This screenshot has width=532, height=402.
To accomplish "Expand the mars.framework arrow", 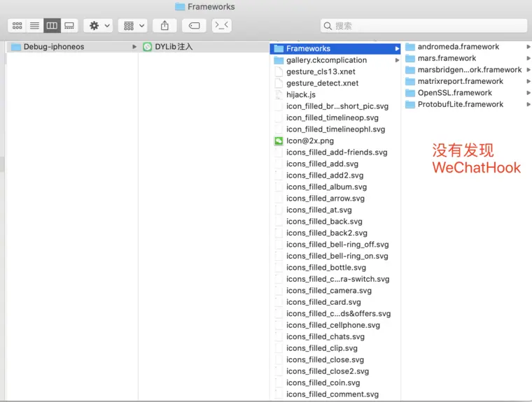I will pyautogui.click(x=528, y=58).
